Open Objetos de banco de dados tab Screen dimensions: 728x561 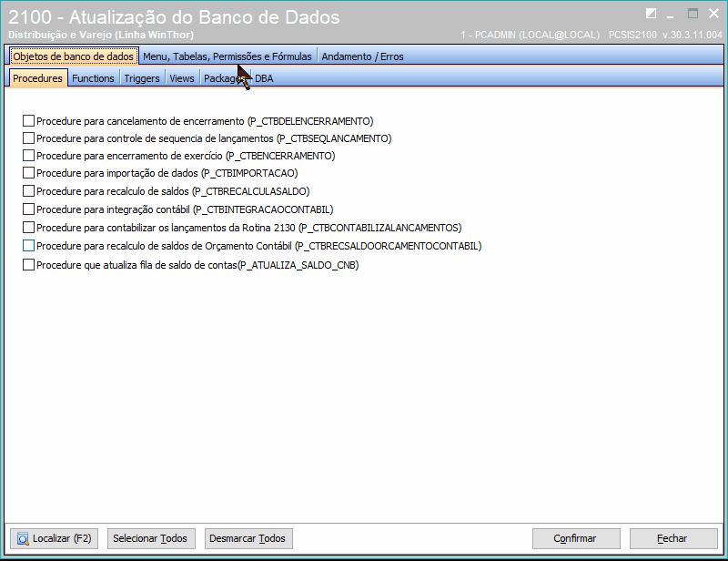(74, 56)
